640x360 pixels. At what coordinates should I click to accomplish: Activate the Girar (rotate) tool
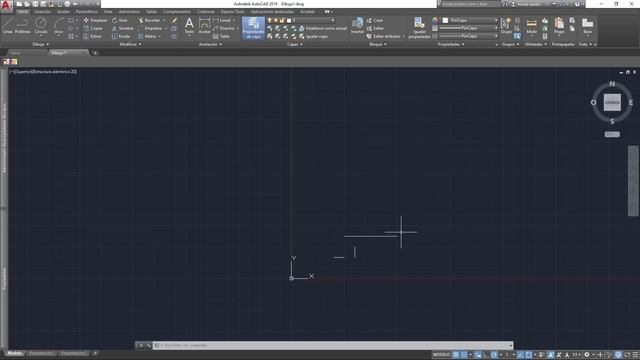coord(120,20)
